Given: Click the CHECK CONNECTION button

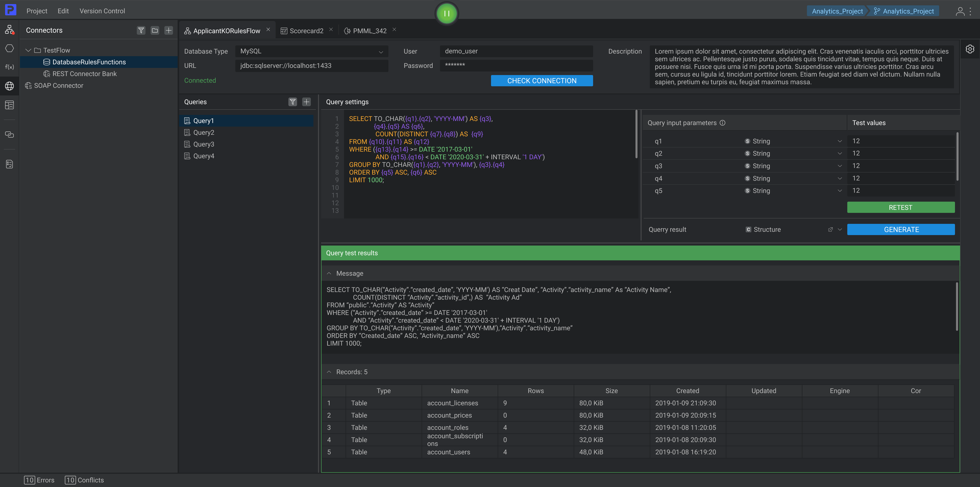Looking at the screenshot, I should (x=542, y=81).
